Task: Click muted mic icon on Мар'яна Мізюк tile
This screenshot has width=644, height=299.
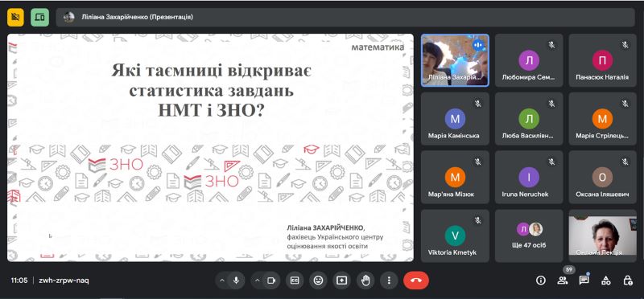Action: pos(478,162)
